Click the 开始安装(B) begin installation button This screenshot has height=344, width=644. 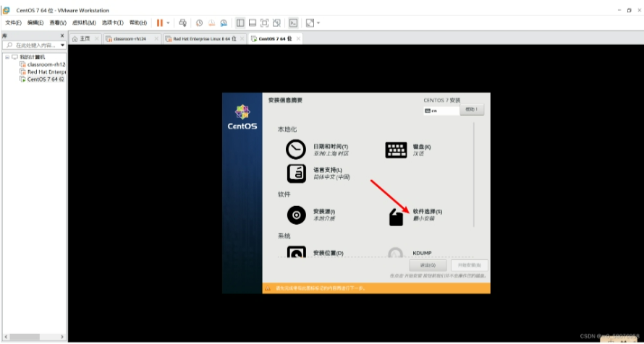[x=470, y=265]
